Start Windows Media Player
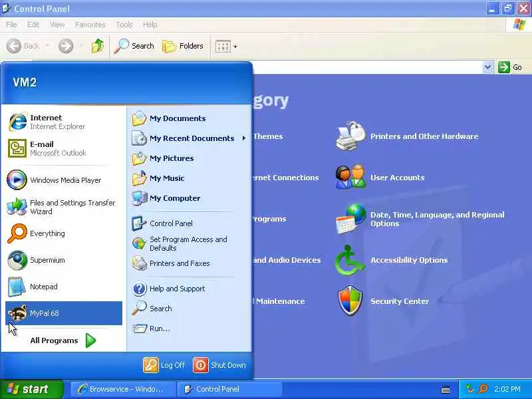 [x=64, y=180]
